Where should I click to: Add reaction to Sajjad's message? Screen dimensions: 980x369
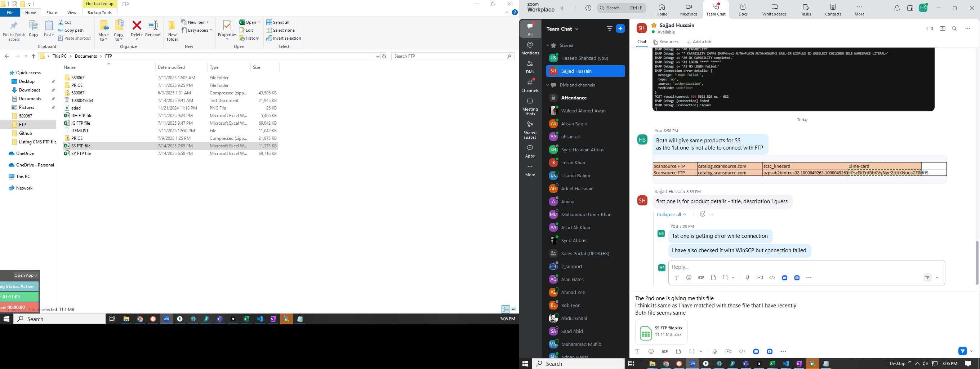(702, 214)
